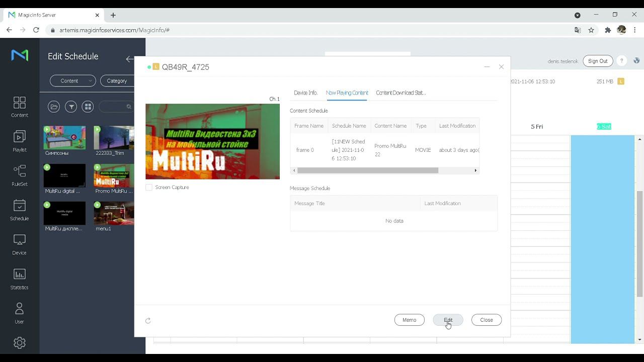The height and width of the screenshot is (362, 644).
Task: Open the Device section in sidebar
Action: [x=20, y=244]
